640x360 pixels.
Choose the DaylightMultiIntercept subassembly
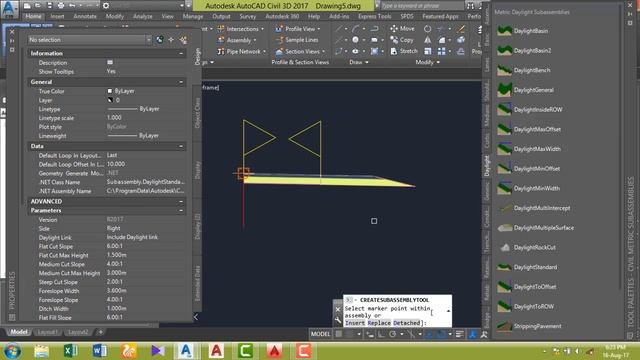coord(542,208)
